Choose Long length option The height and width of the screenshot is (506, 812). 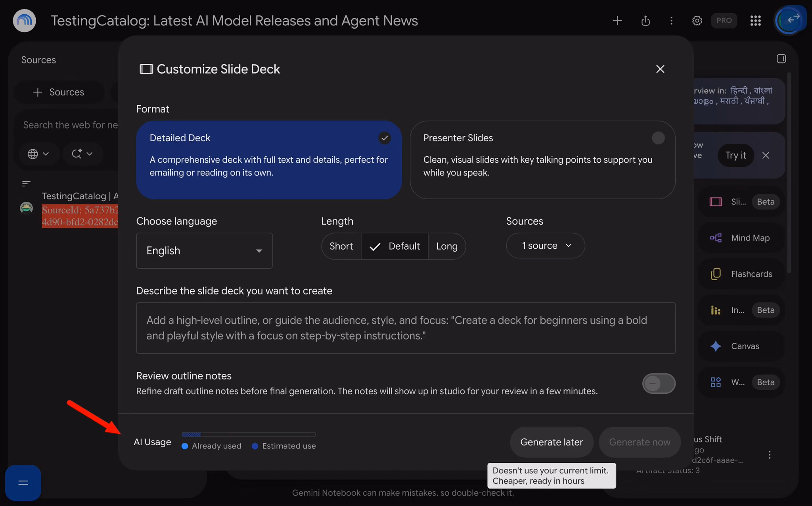(447, 246)
